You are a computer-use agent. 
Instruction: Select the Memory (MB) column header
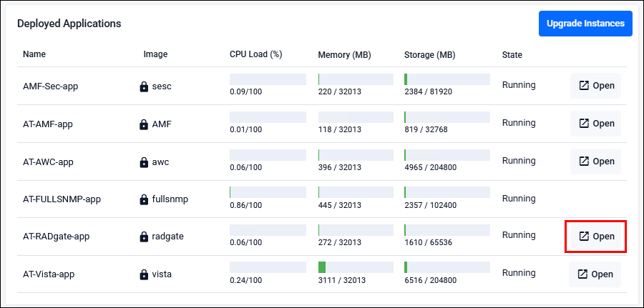point(345,55)
